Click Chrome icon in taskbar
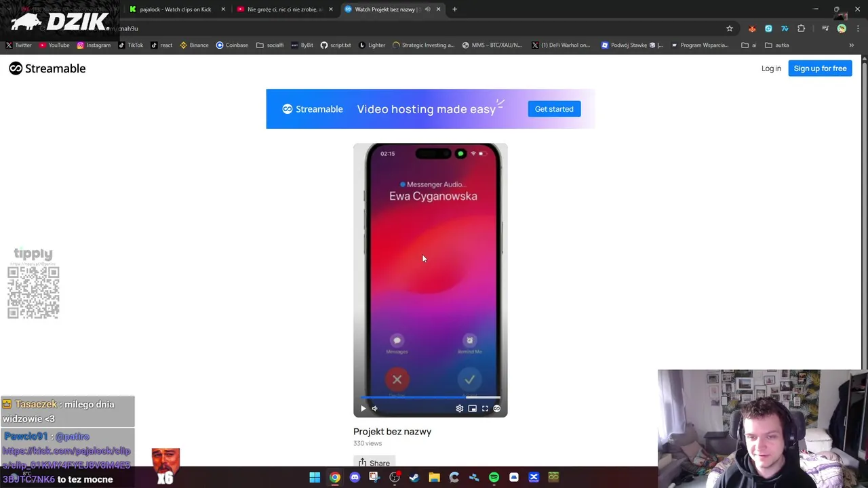The width and height of the screenshot is (868, 488). 335,477
